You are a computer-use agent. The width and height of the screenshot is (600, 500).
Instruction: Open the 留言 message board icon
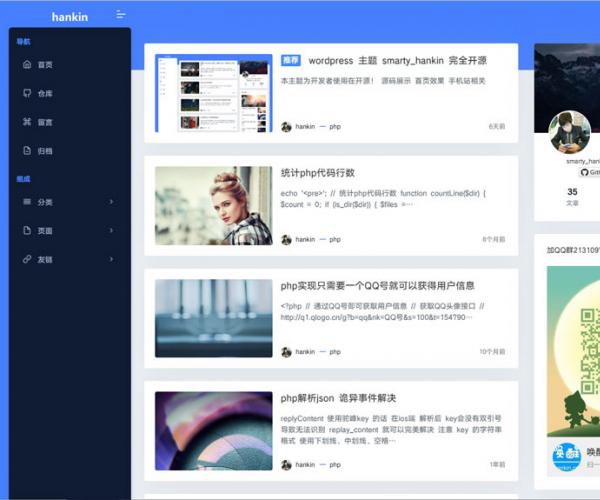click(27, 122)
